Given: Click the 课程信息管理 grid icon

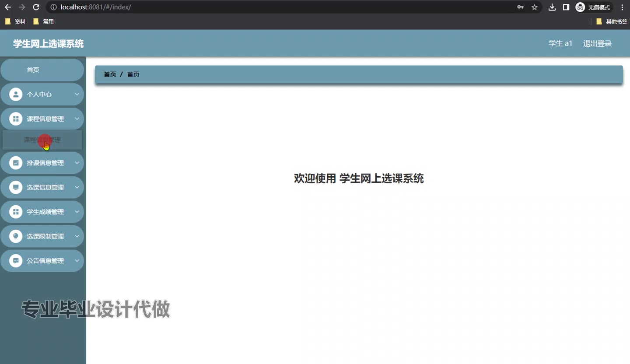Looking at the screenshot, I should tap(16, 119).
